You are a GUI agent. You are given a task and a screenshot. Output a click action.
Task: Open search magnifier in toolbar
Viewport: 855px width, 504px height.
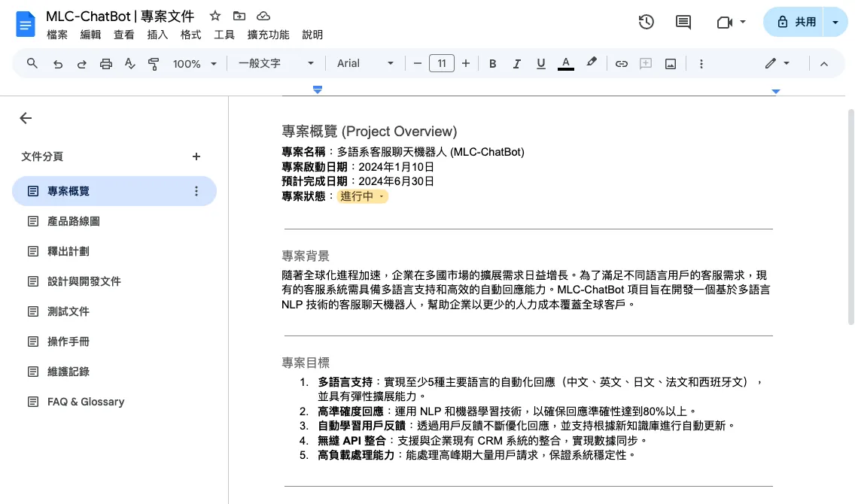point(32,63)
